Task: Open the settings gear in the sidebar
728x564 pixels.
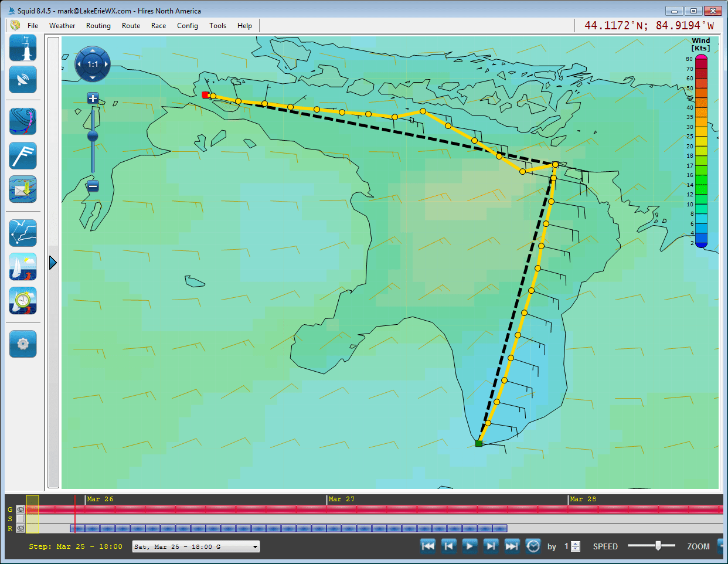Action: coord(22,344)
